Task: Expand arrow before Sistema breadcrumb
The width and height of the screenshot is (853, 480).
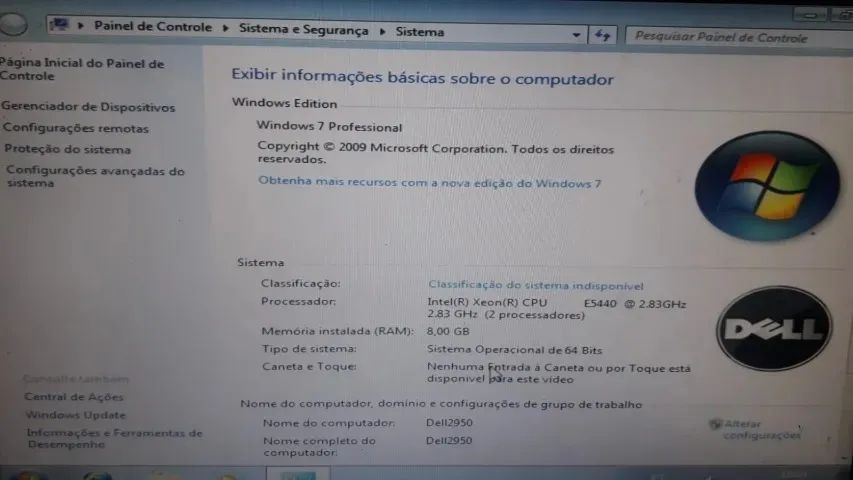Action: (382, 32)
